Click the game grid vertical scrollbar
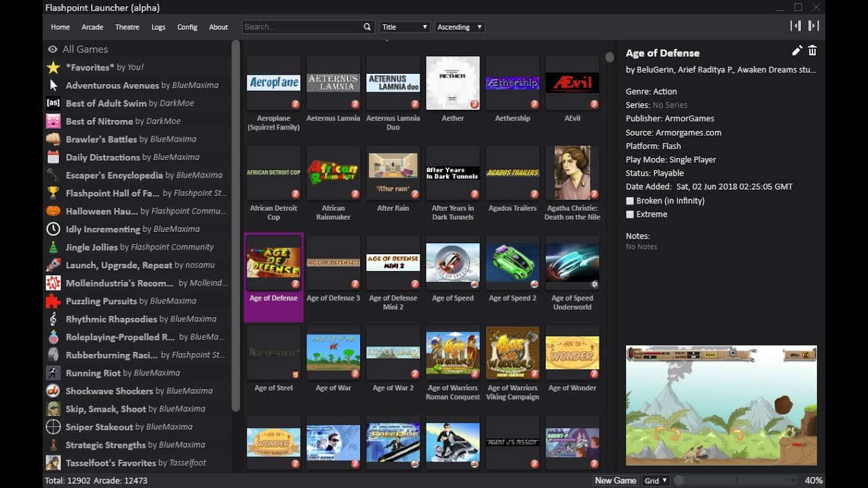Viewport: 868px width, 488px height. tap(610, 57)
